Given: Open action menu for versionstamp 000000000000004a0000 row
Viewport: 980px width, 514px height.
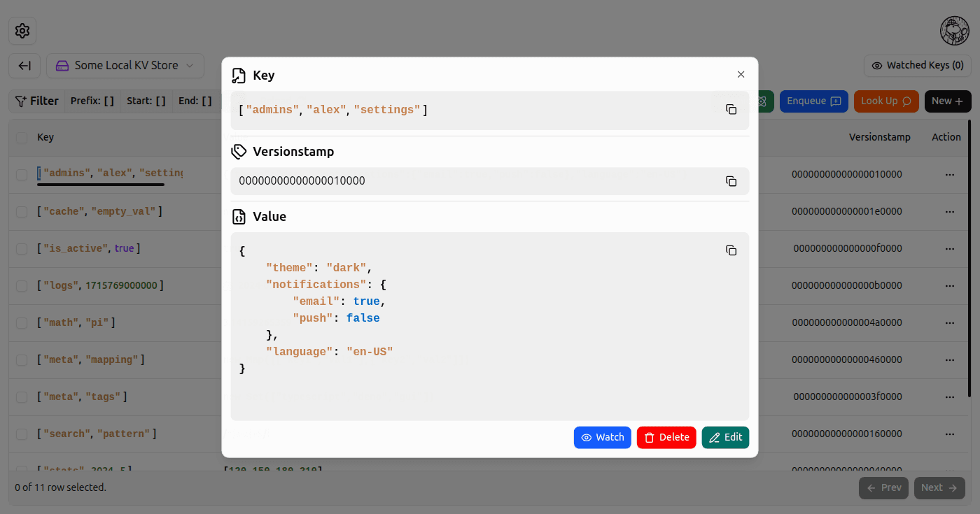Looking at the screenshot, I should pyautogui.click(x=950, y=323).
